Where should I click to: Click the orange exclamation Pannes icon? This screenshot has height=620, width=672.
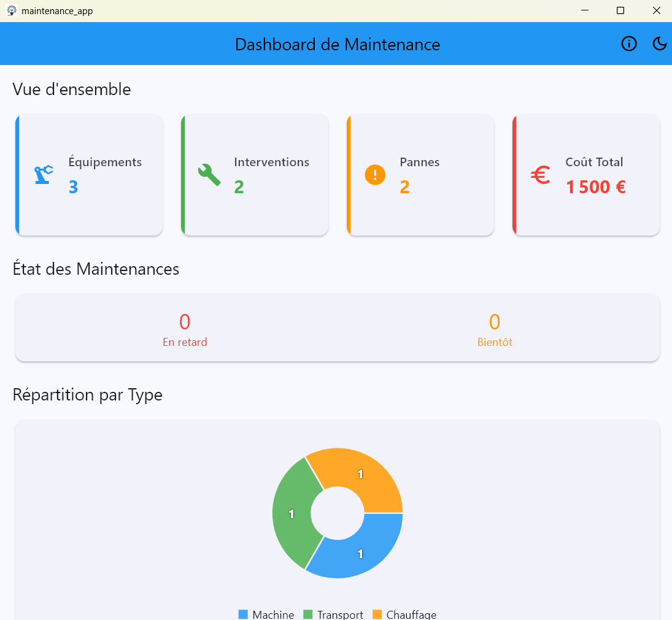pos(375,175)
